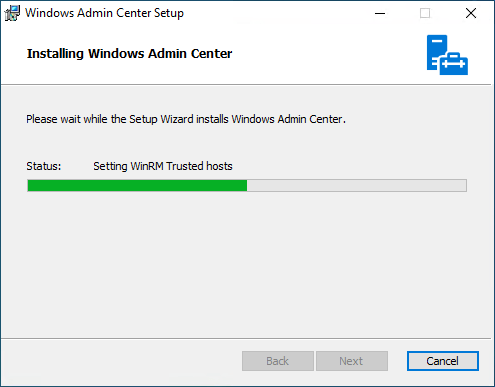
Task: Click the blank gray area below the progress bar
Action: [247, 263]
